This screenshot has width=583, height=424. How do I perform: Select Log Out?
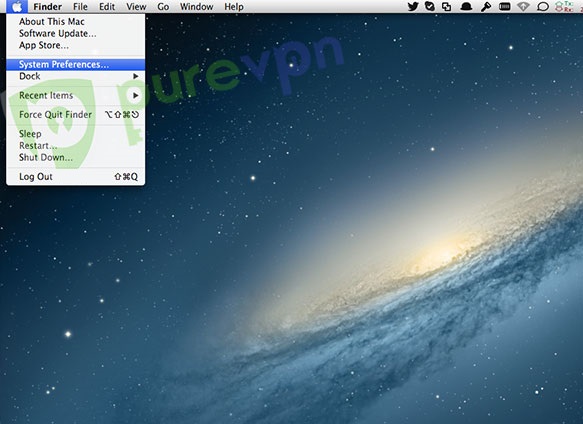75,177
